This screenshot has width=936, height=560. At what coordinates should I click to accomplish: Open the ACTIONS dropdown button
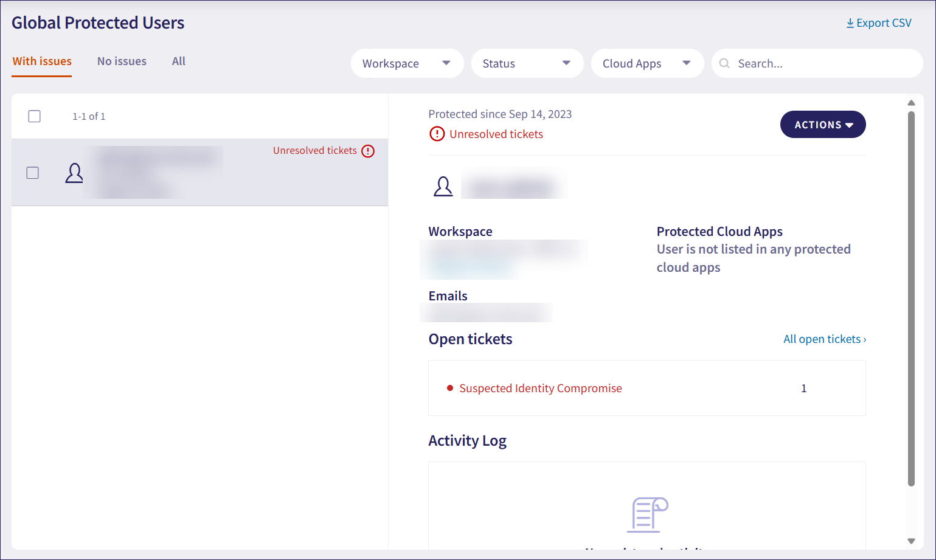tap(822, 125)
